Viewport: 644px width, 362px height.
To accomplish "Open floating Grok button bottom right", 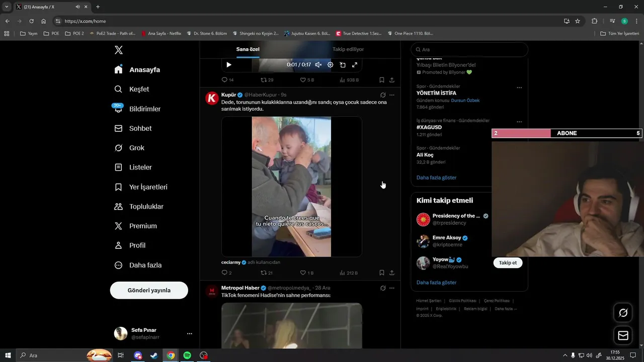I will [x=623, y=313].
